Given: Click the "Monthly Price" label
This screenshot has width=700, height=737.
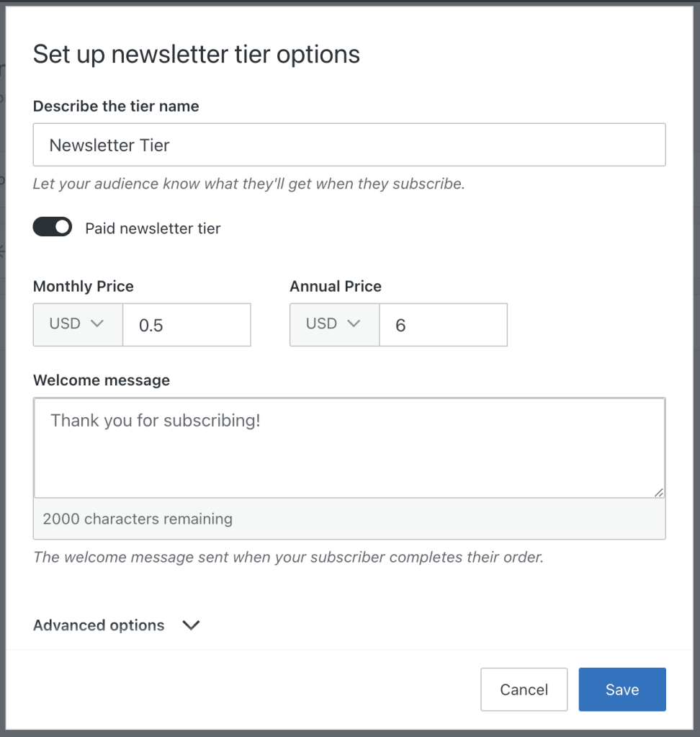Looking at the screenshot, I should coord(84,286).
